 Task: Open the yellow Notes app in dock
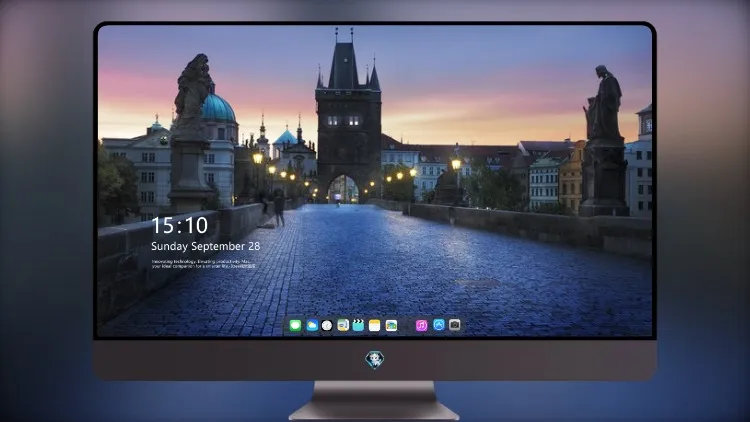(375, 325)
